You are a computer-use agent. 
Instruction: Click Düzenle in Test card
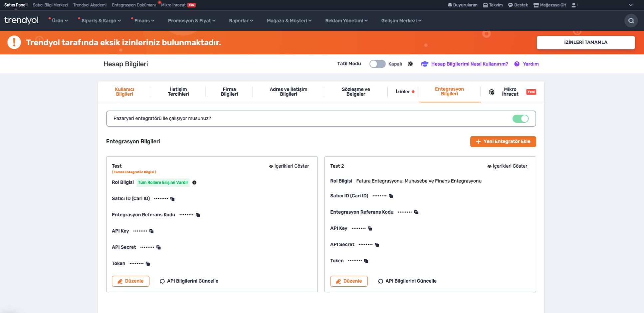pos(130,281)
